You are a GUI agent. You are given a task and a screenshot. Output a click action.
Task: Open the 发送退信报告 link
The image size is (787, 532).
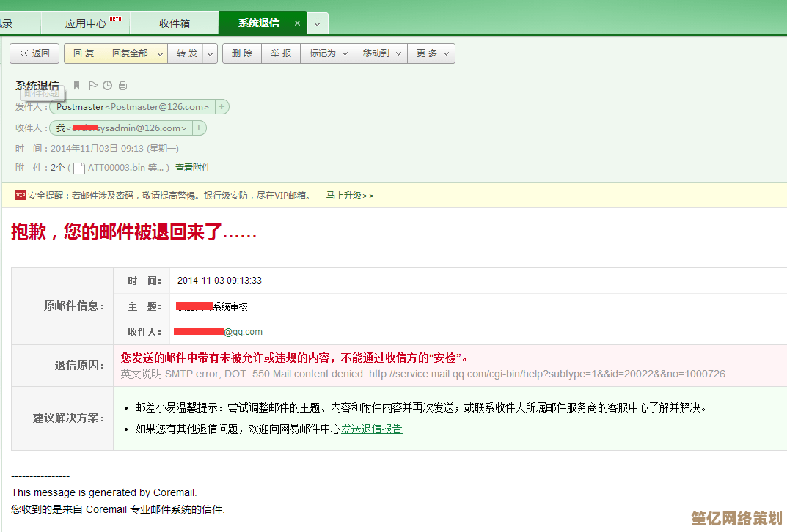tap(371, 429)
